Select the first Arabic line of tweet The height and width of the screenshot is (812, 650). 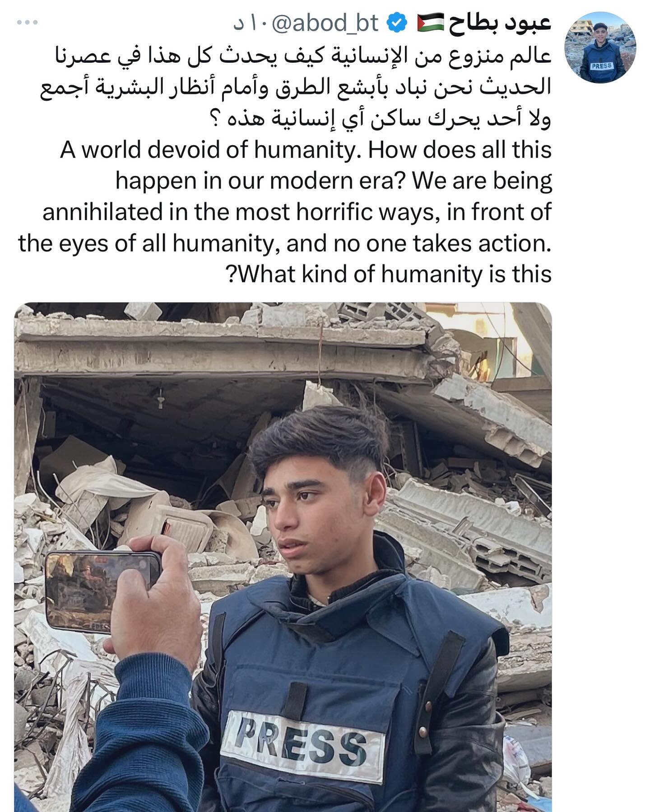click(303, 56)
